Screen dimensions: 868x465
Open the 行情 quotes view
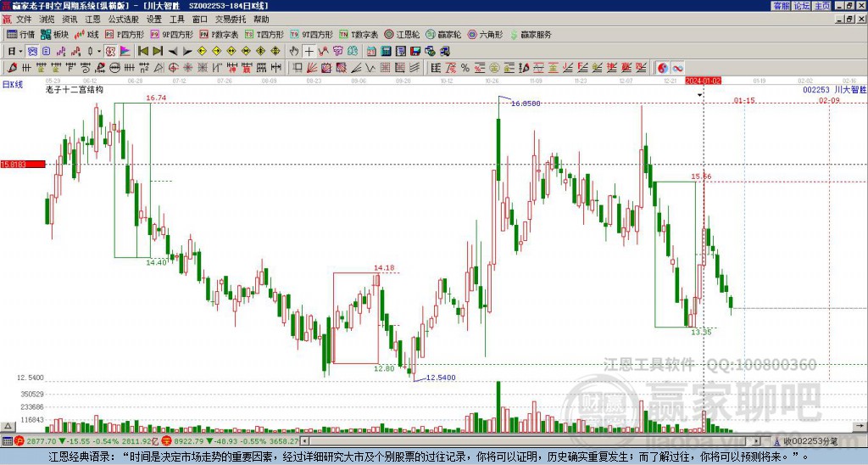coord(21,34)
